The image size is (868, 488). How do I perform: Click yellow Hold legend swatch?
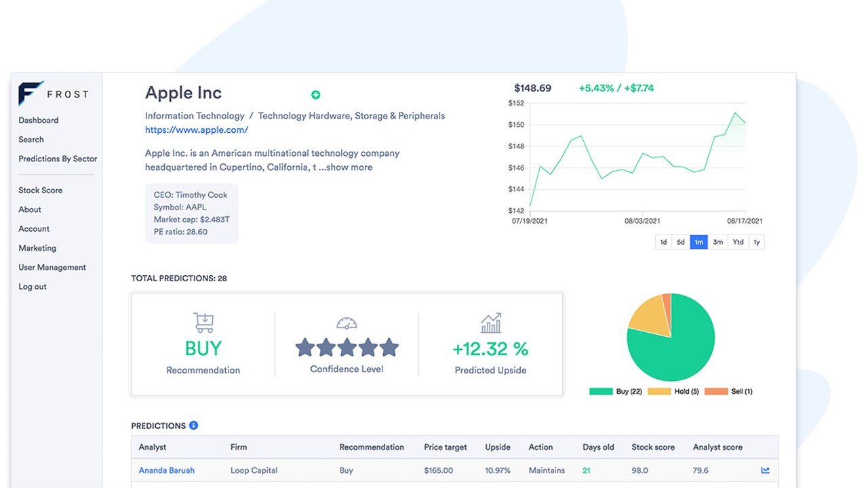click(x=660, y=392)
